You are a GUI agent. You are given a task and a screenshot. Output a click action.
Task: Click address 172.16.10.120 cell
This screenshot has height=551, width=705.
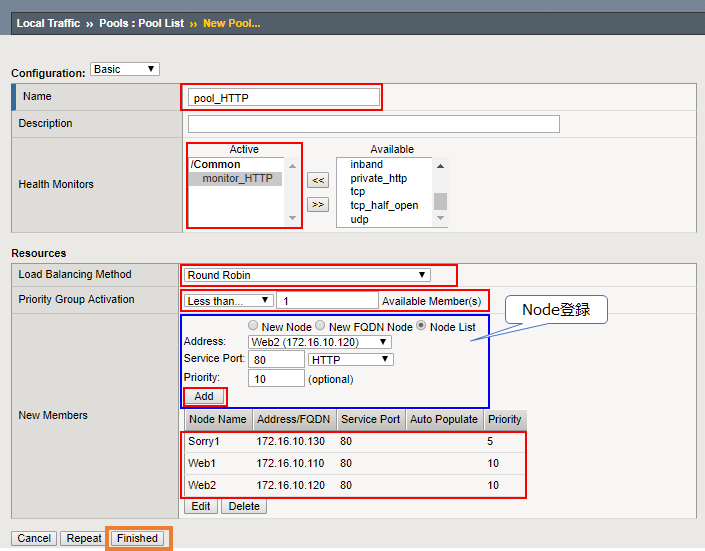[x=290, y=485]
